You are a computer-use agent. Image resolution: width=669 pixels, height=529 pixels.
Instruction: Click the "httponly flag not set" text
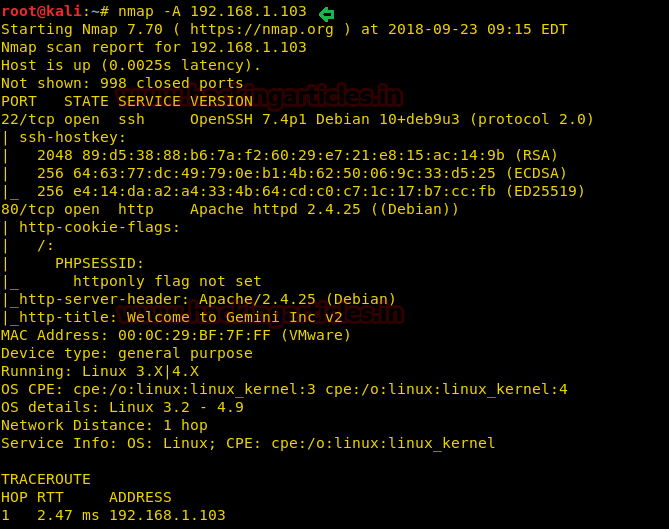(167, 281)
